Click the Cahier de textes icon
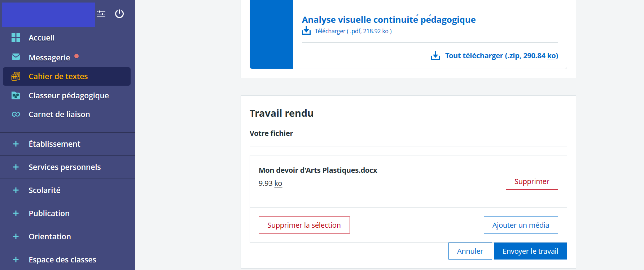 point(16,76)
